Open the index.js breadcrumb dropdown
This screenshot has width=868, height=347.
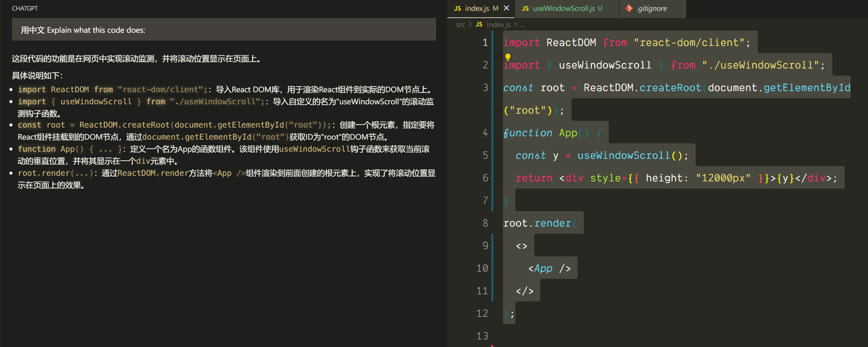499,24
